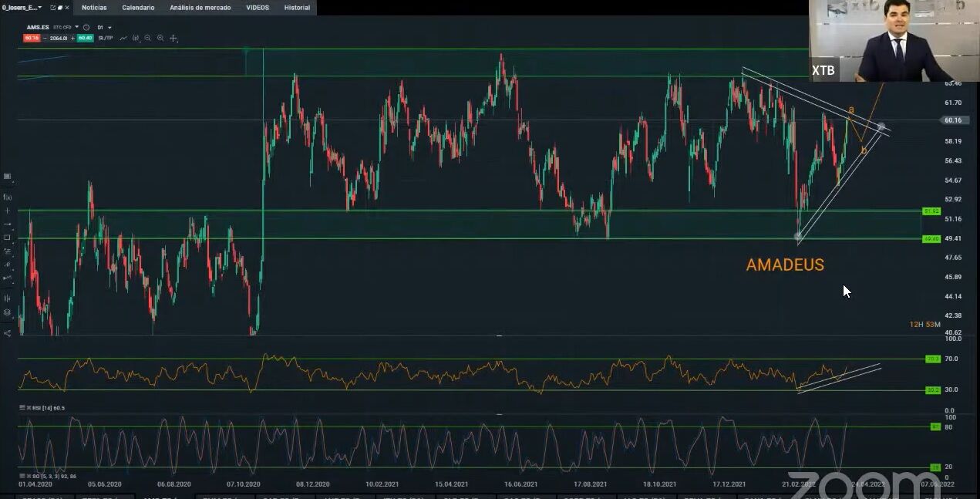Open the layers icon in left sidebar

click(x=8, y=312)
